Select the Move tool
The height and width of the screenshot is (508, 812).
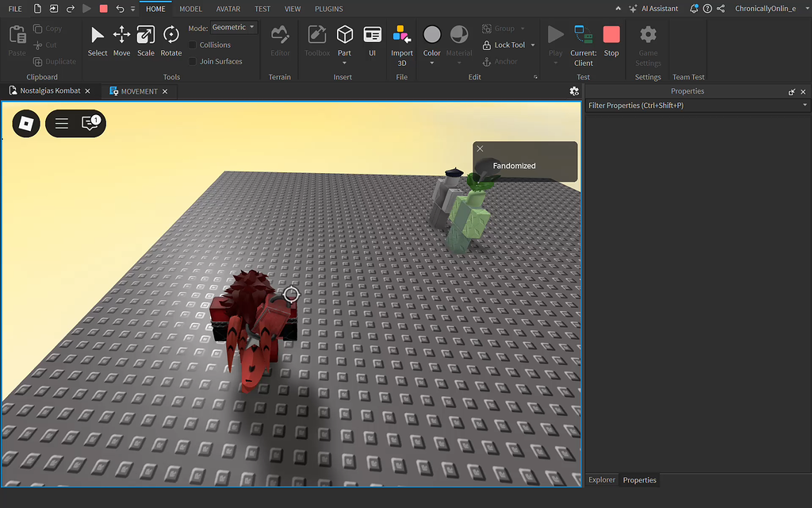121,40
